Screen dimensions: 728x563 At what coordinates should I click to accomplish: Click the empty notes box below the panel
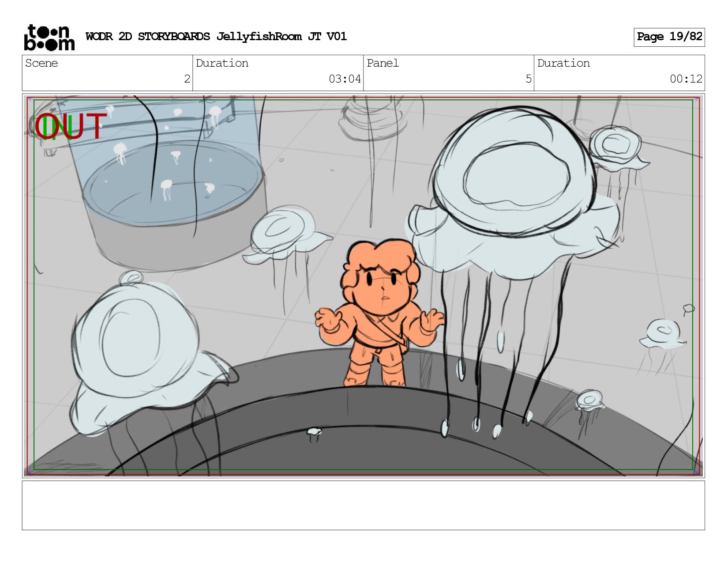point(364,506)
